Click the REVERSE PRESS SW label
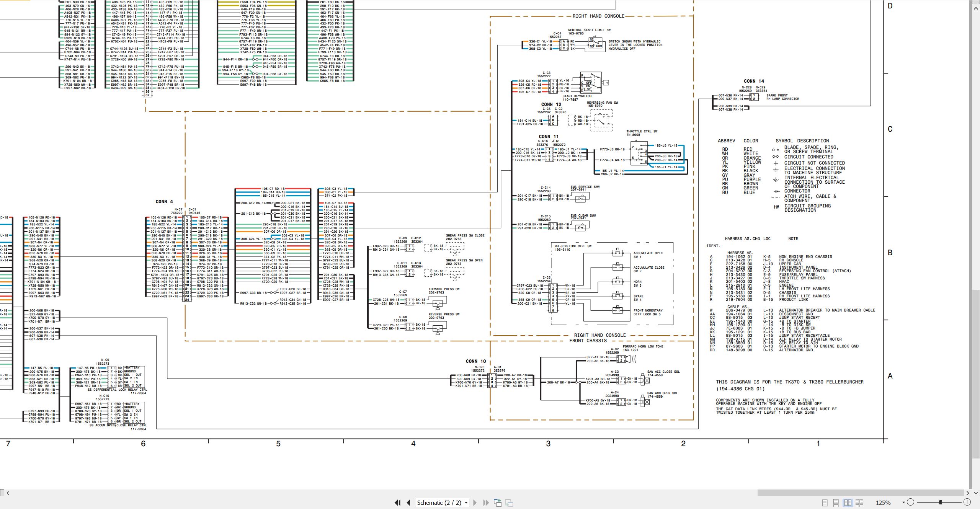 (444, 314)
